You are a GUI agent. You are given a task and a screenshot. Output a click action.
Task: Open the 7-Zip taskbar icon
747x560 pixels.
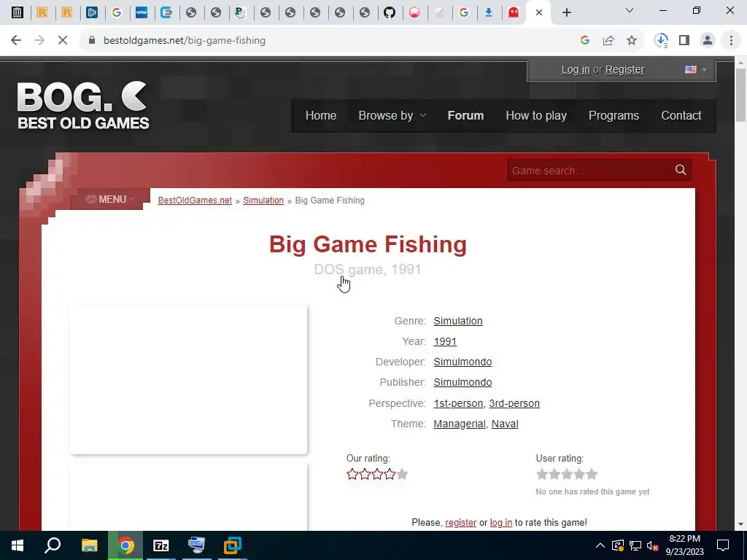click(x=161, y=545)
